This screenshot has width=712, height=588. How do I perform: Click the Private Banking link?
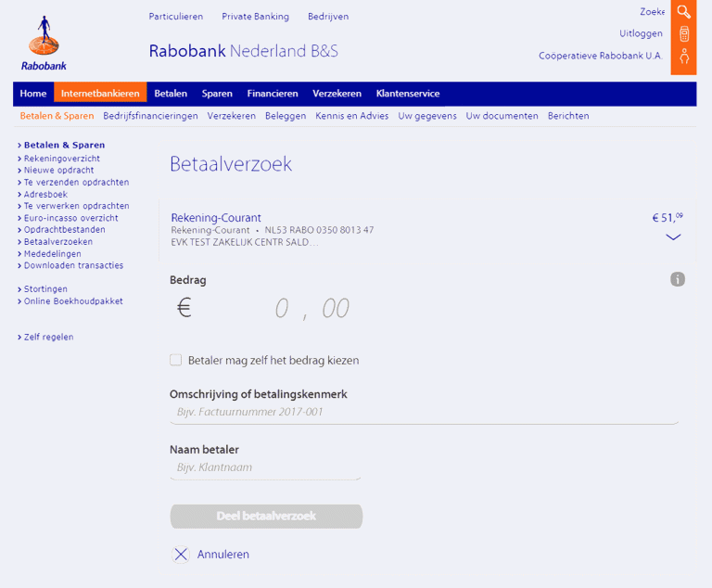pos(255,17)
